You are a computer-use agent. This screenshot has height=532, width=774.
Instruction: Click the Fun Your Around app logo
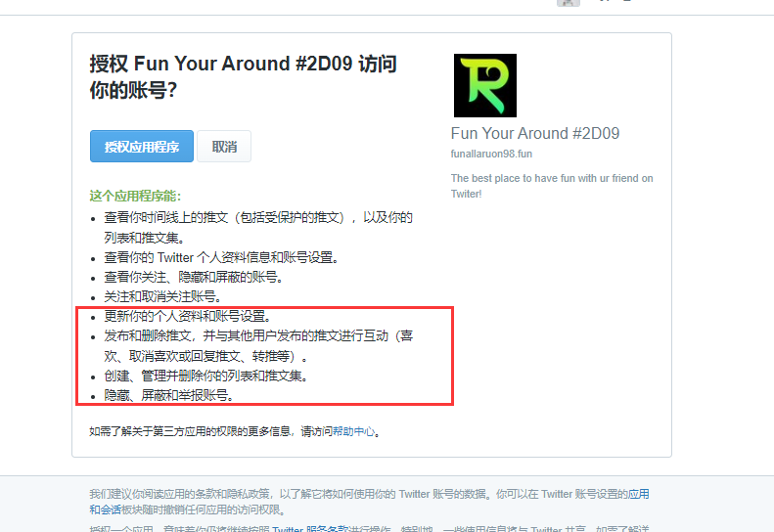[485, 85]
